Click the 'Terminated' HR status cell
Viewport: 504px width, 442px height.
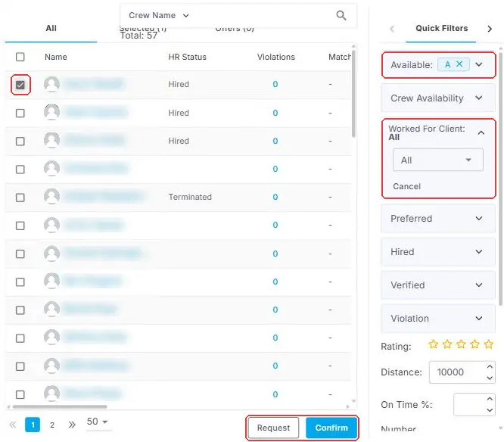(190, 197)
